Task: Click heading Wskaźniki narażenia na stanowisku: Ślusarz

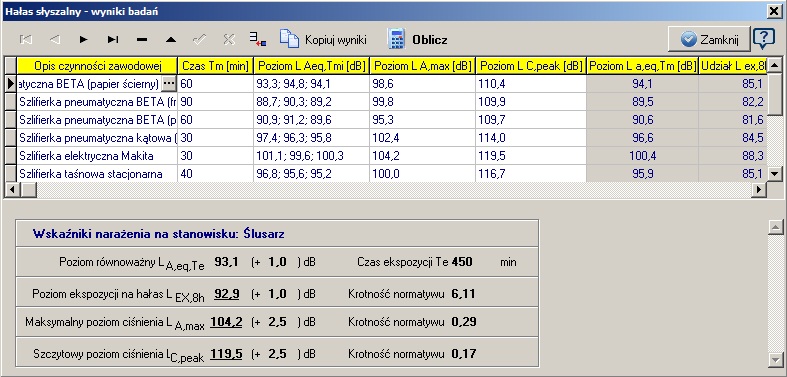Action: [x=158, y=234]
